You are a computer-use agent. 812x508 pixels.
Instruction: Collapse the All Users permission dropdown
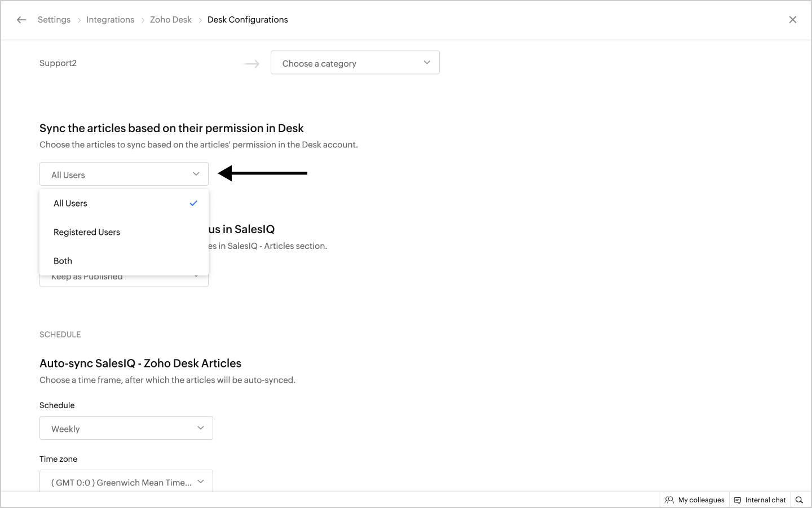(x=124, y=174)
